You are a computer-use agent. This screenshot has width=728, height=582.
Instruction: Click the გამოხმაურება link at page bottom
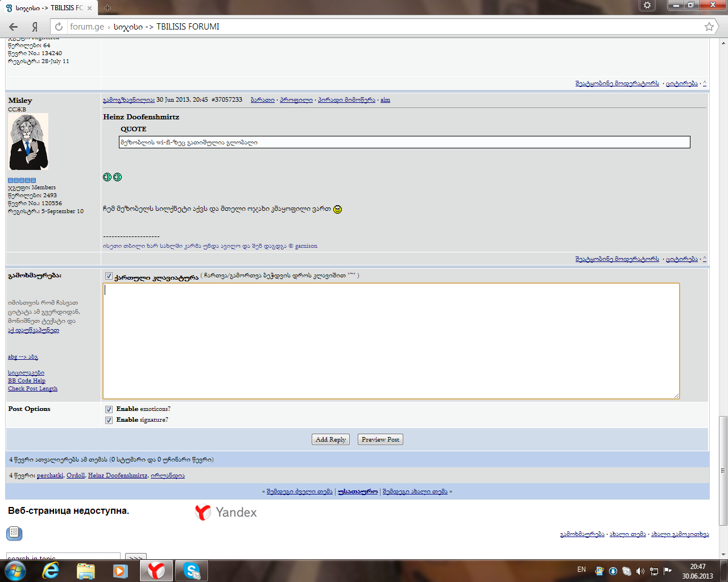[x=582, y=534]
